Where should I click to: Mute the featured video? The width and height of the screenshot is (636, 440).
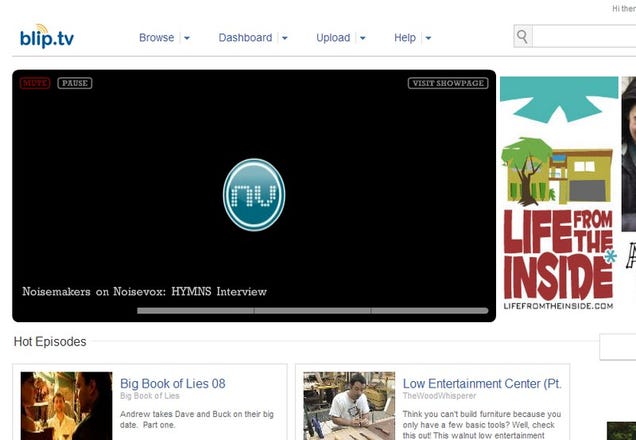[x=35, y=83]
